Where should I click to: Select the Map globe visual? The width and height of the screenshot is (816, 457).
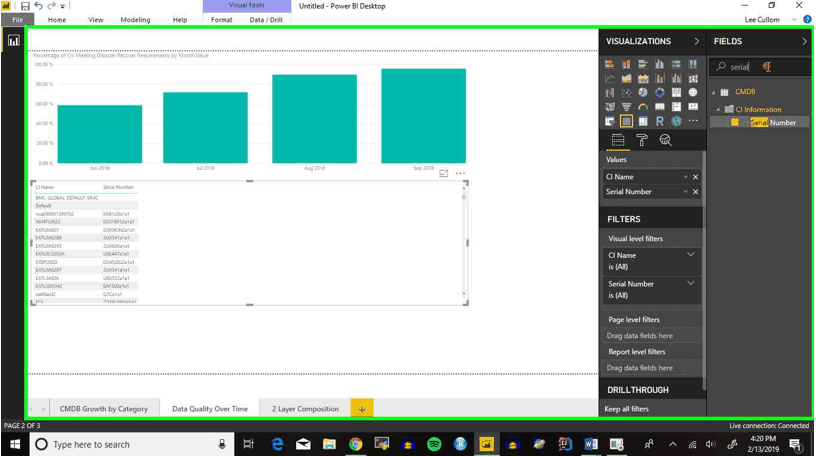[x=693, y=93]
